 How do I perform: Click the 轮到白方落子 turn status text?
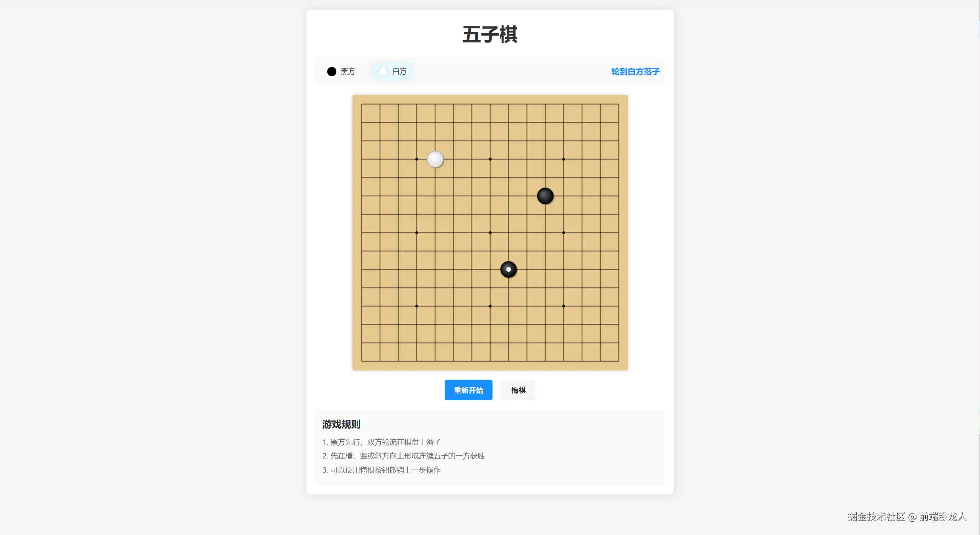click(635, 72)
